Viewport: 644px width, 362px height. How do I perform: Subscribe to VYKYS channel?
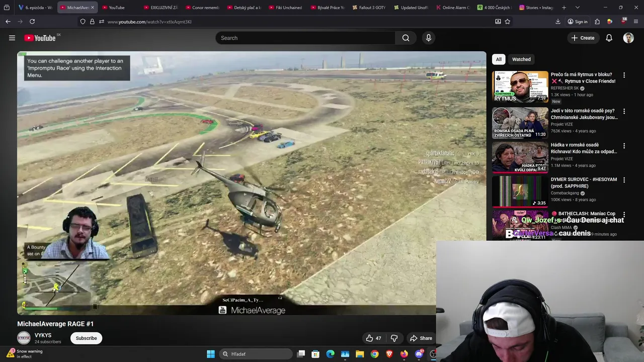(86, 338)
